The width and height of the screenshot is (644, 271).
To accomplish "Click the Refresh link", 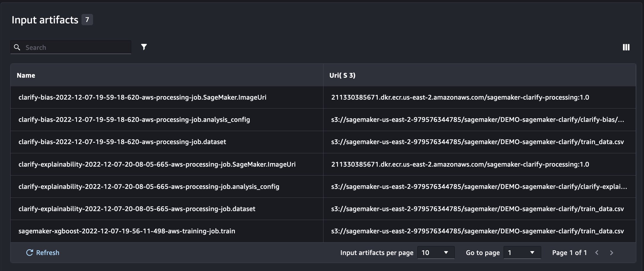I will (x=47, y=253).
